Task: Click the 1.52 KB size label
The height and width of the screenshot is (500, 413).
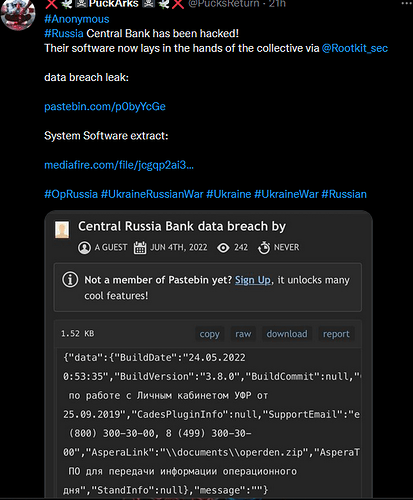Action: (x=77, y=334)
